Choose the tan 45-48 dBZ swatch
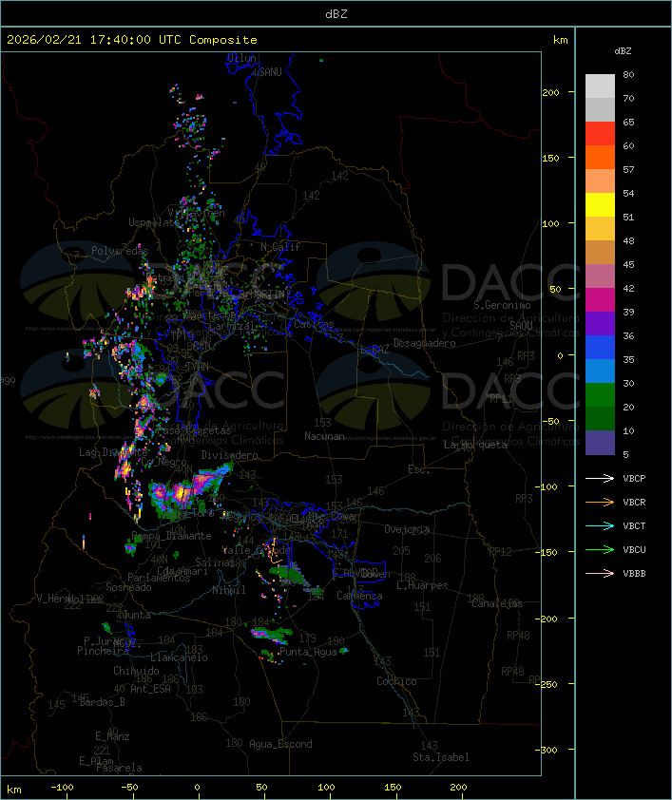This screenshot has height=800, width=672. 600,252
